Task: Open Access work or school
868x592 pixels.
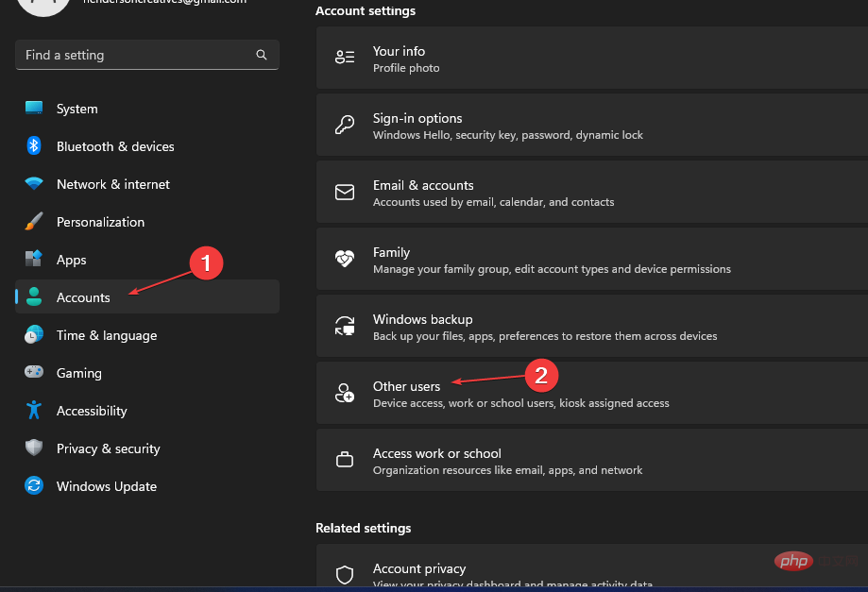Action: click(592, 460)
